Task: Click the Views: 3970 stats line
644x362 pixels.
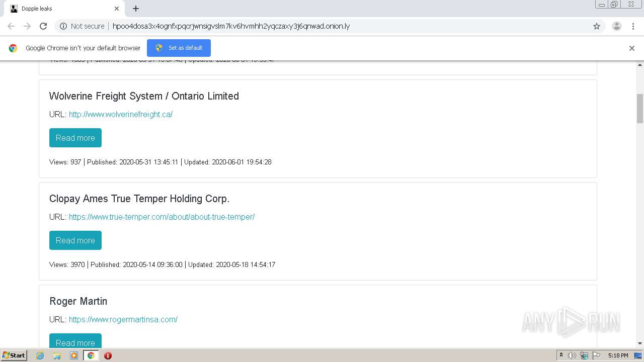Action: (x=162, y=264)
